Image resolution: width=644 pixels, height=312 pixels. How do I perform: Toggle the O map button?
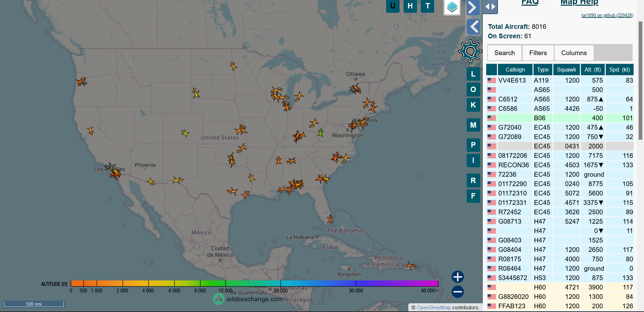tap(473, 89)
